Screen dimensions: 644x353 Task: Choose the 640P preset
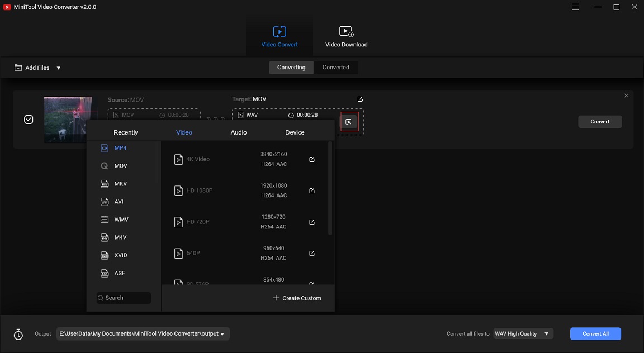(245, 253)
